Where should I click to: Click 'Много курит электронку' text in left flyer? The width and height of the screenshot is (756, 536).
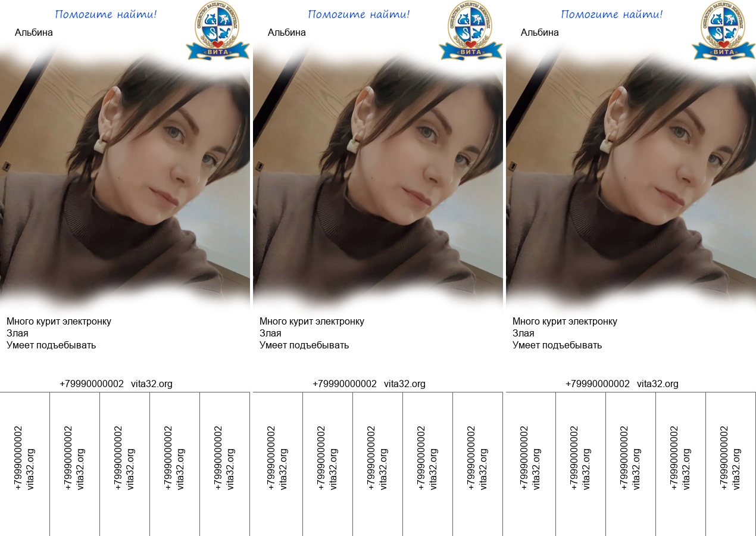[x=59, y=322]
